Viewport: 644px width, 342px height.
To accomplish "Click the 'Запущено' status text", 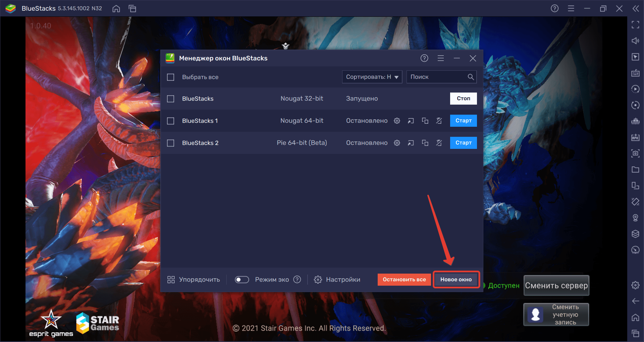I will (362, 99).
